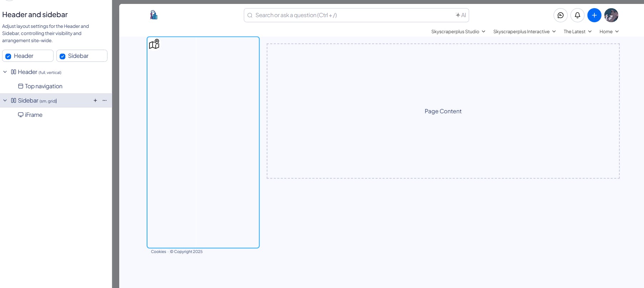Click the search magnifier icon
644x288 pixels.
250,15
